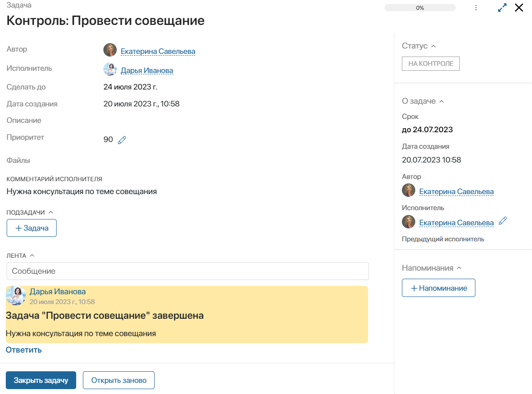Expand task card to full screen
This screenshot has width=532, height=394.
[x=502, y=8]
